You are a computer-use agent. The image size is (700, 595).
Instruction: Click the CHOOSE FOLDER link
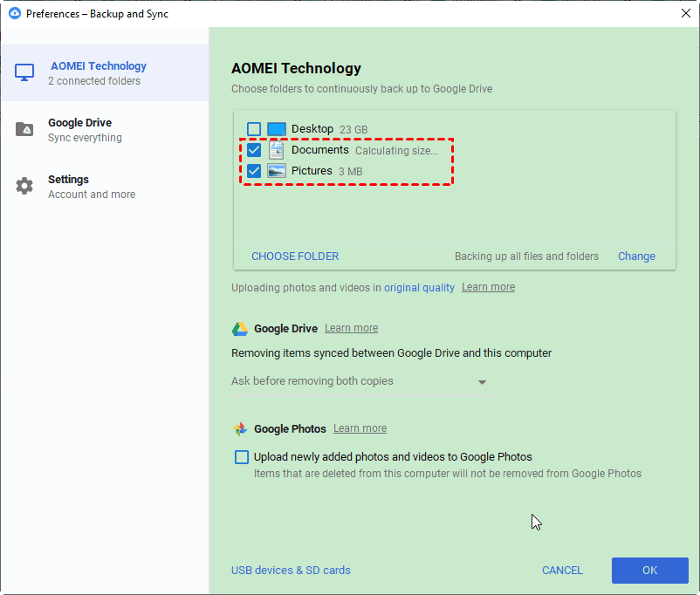(x=295, y=256)
